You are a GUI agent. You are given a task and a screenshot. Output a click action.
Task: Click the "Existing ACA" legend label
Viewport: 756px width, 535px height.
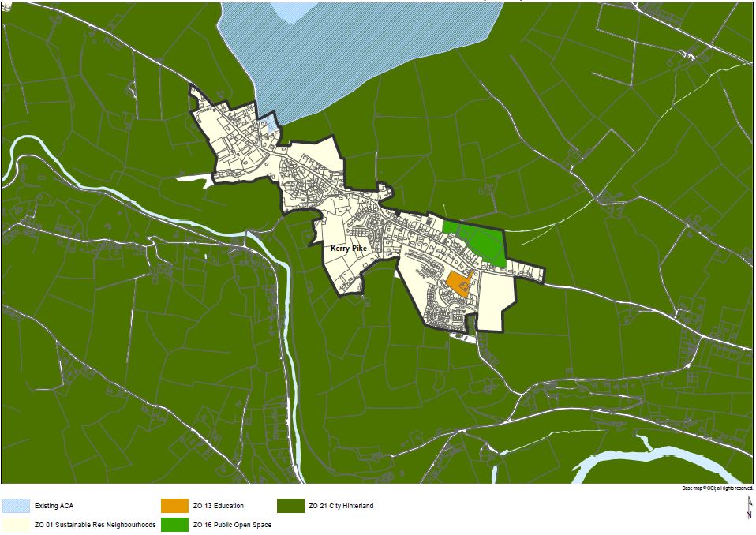tap(54, 506)
